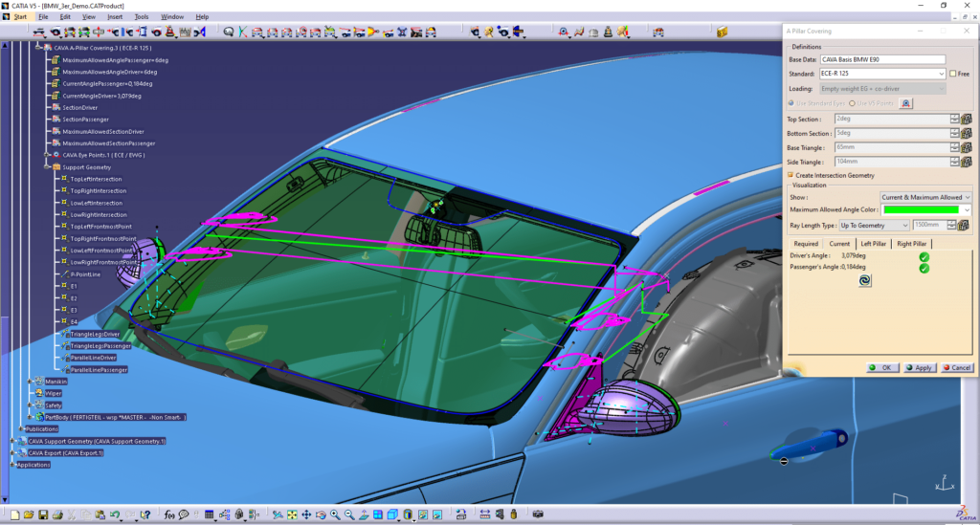Viewport: 980px width, 525px height.
Task: Enable the Free checkbox
Action: (x=953, y=74)
